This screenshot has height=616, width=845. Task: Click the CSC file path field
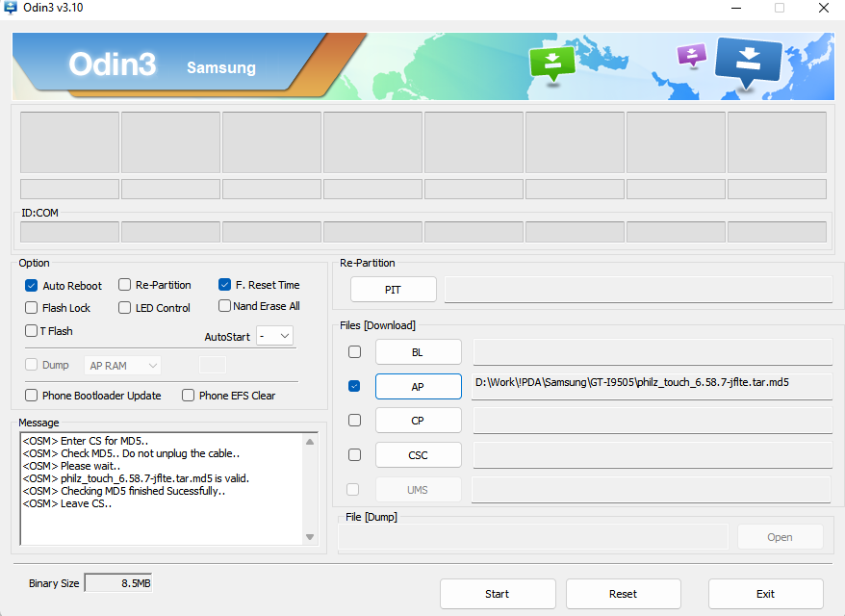653,455
